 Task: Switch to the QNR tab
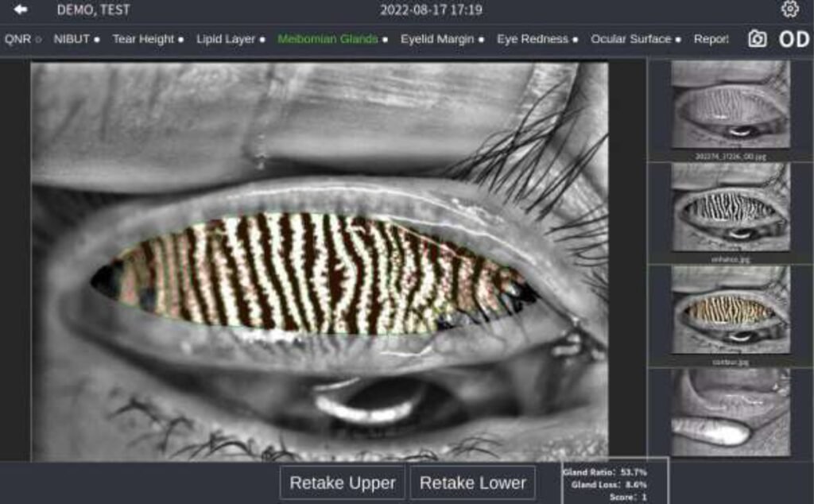pos(22,39)
